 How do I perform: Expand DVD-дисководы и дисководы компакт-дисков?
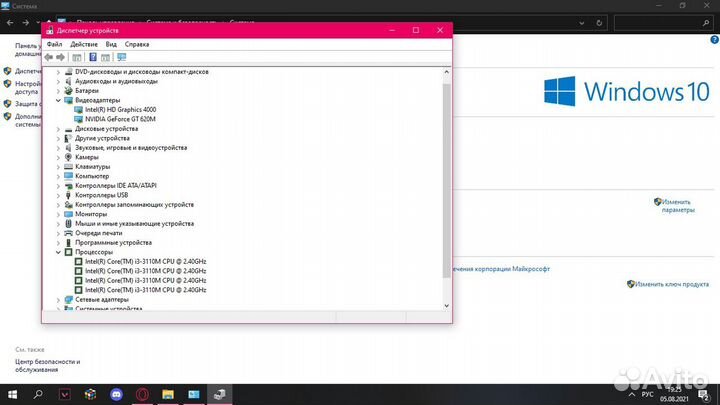(x=58, y=72)
